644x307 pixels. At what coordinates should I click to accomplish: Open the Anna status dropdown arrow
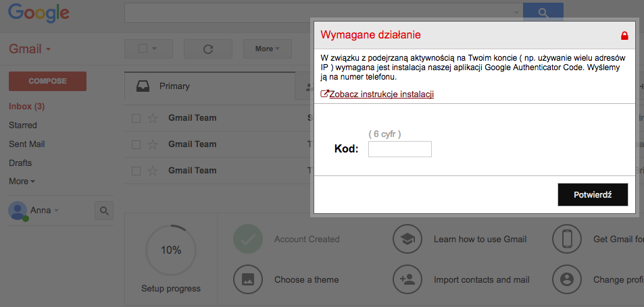pos(56,211)
